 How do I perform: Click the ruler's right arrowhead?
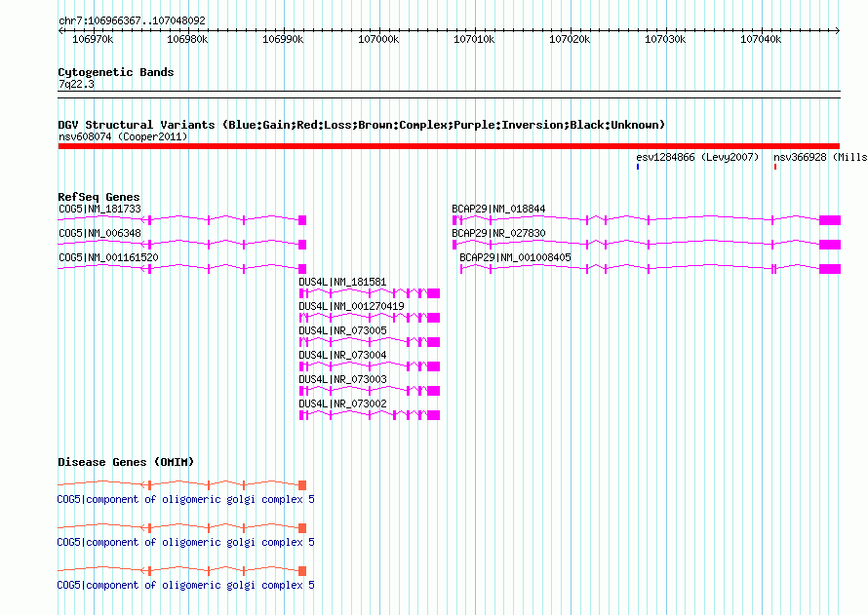point(838,31)
